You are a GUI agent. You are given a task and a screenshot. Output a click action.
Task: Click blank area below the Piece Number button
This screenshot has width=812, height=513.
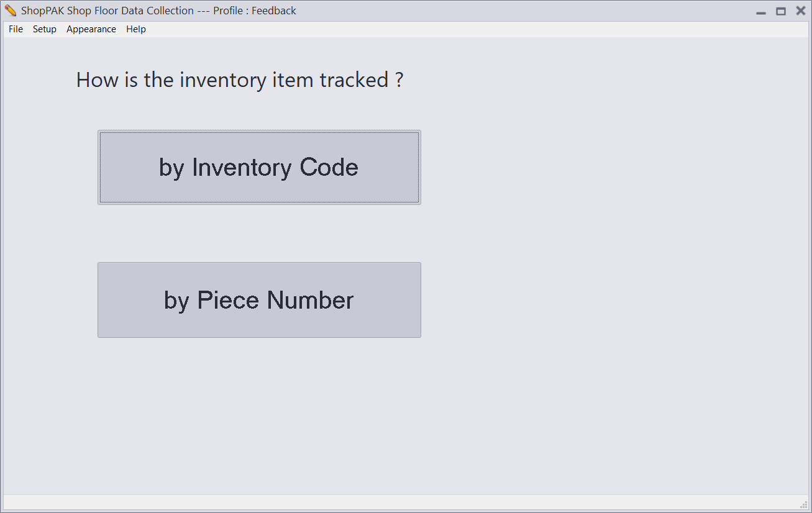(259, 416)
